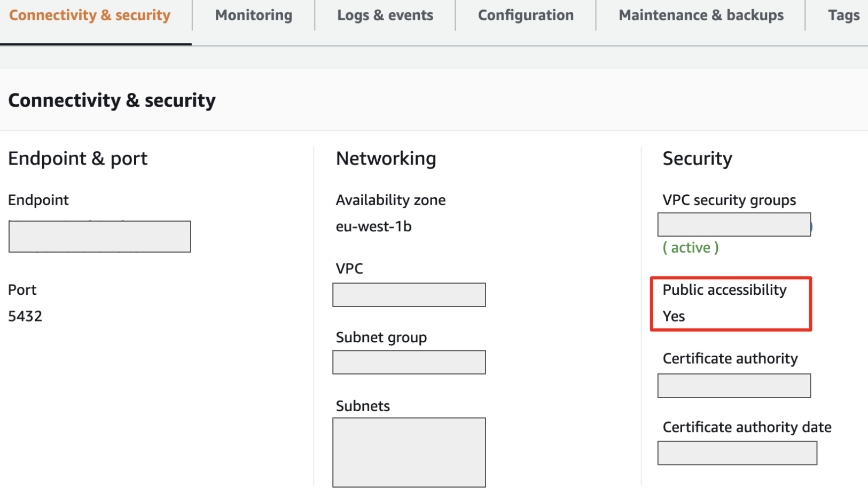Click the port number 5432
The height and width of the screenshot is (494, 868).
25,316
